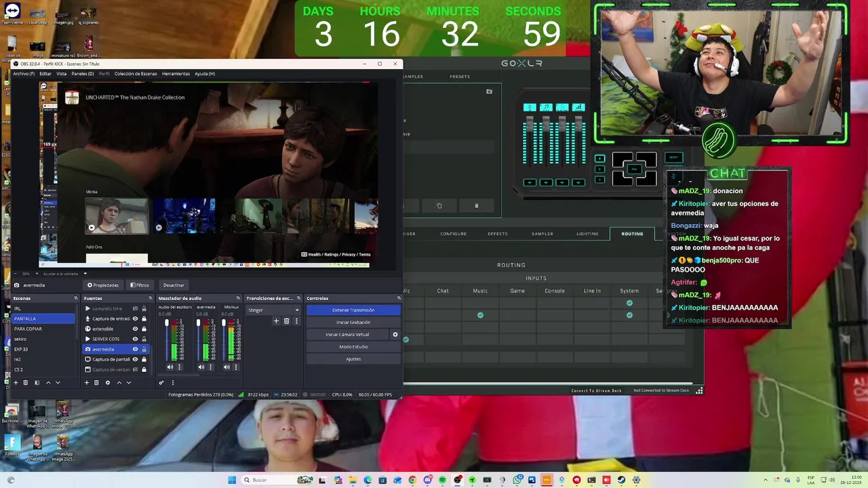The height and width of the screenshot is (488, 868).
Task: Open Colección de Escenas menu
Action: [x=136, y=73]
